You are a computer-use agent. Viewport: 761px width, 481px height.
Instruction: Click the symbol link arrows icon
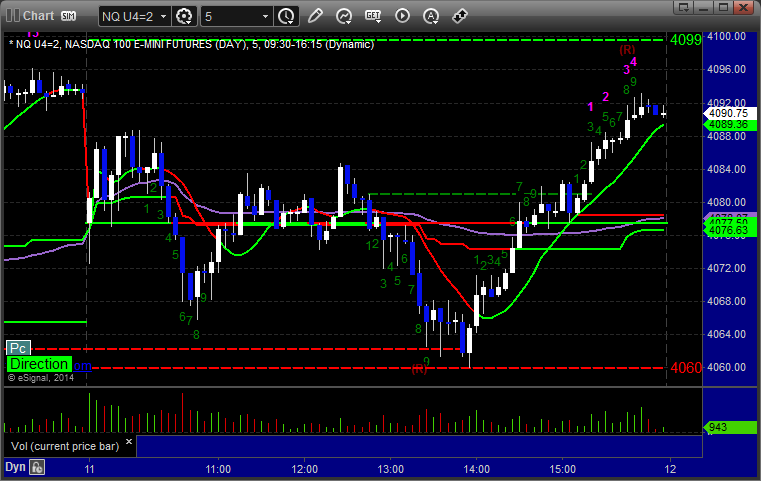tap(460, 16)
